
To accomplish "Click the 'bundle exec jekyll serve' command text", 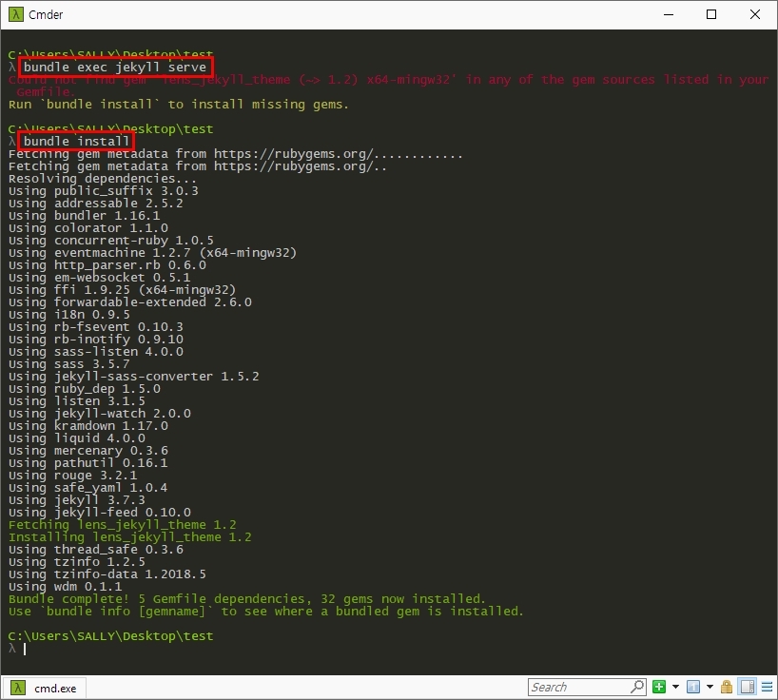I will pyautogui.click(x=115, y=68).
